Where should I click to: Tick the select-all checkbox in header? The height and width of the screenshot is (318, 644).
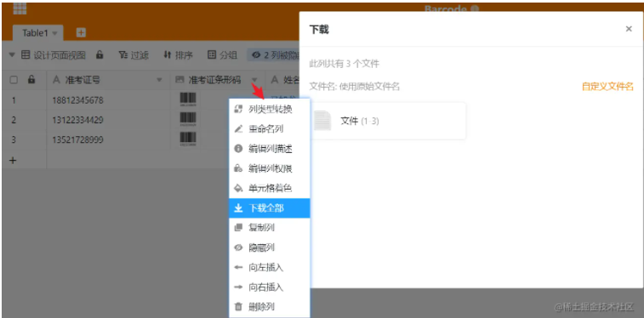[14, 80]
